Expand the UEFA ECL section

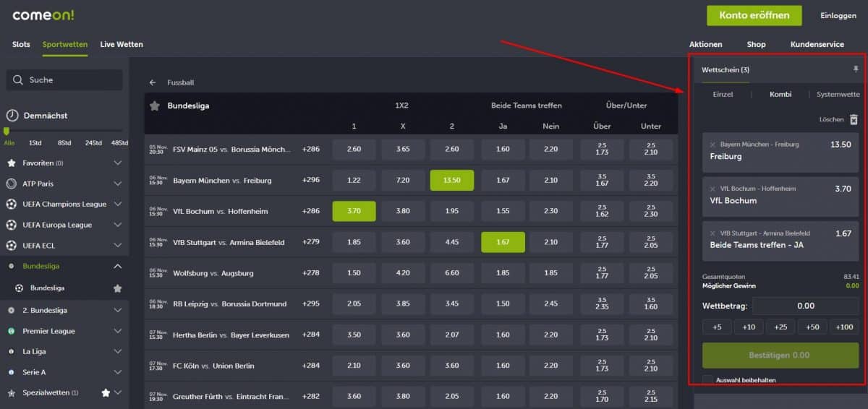pos(118,246)
